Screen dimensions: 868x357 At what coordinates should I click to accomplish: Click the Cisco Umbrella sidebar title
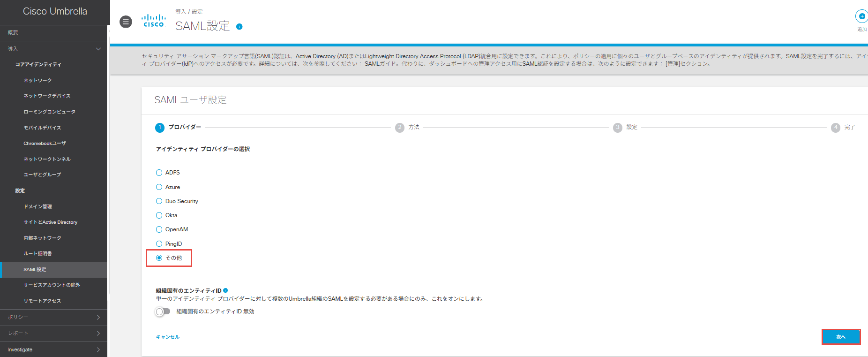coord(55,11)
